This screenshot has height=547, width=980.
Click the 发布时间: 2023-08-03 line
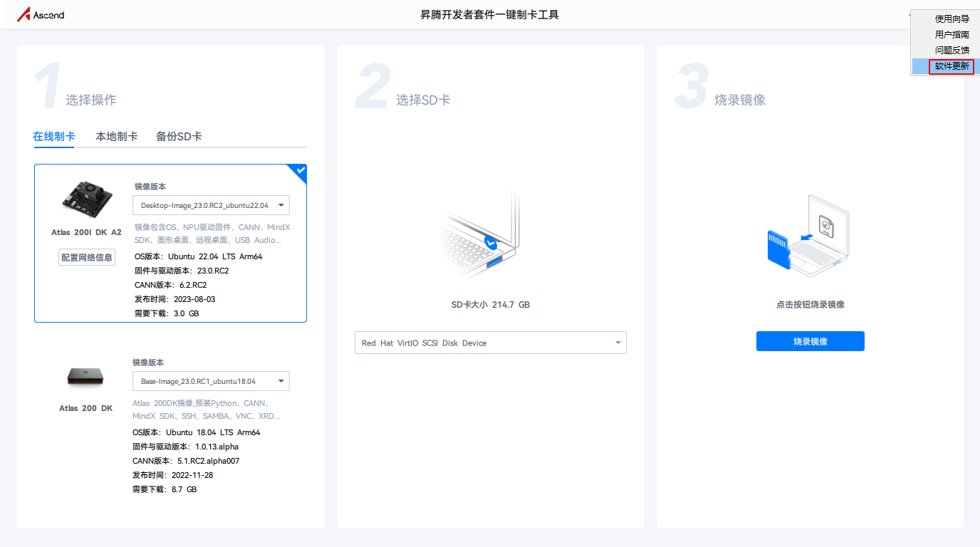pyautogui.click(x=174, y=299)
